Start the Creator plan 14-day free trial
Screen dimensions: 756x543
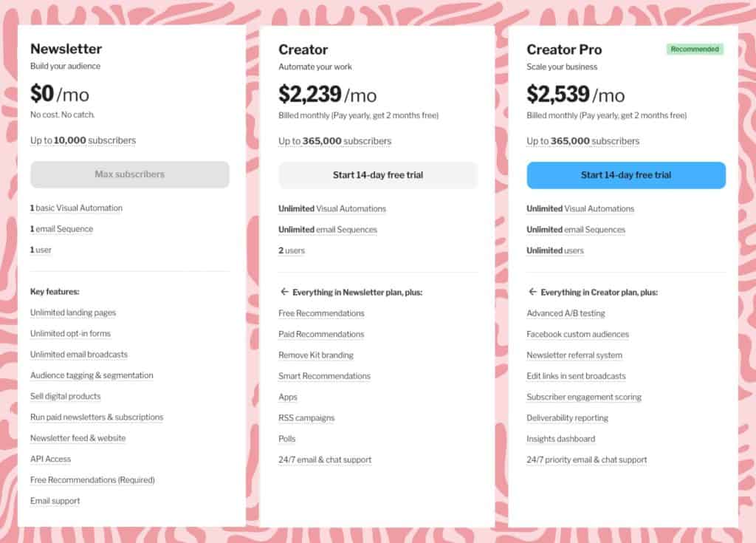(378, 175)
